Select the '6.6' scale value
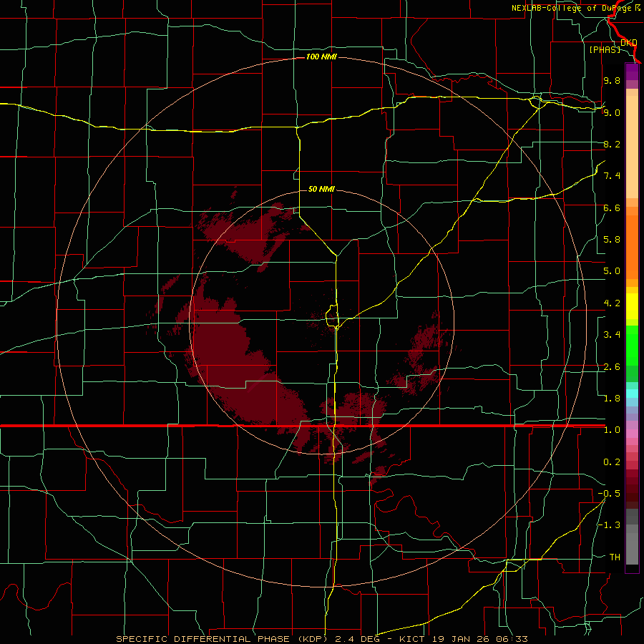Viewport: 644px width, 644px height. click(612, 208)
